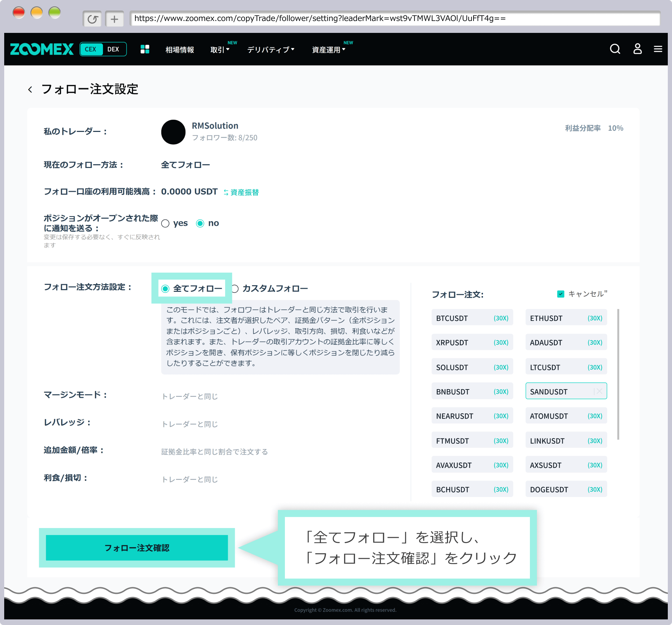Click the RMSolution trader name
This screenshot has width=672, height=625.
point(215,126)
